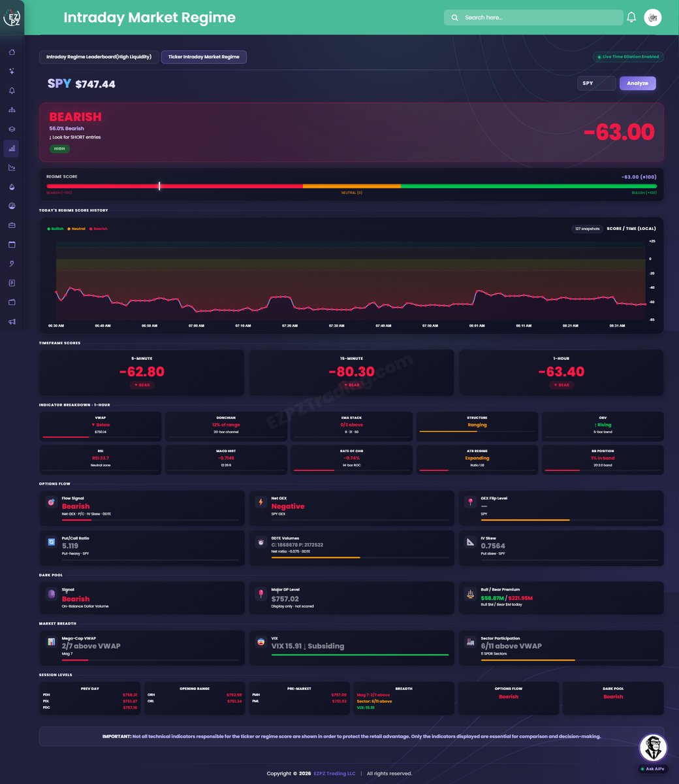Click the Analyze button
Image resolution: width=679 pixels, height=784 pixels.
[x=638, y=83]
